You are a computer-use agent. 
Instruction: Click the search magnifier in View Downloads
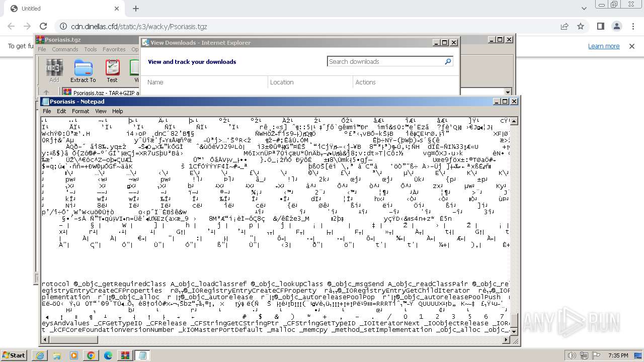coord(448,61)
